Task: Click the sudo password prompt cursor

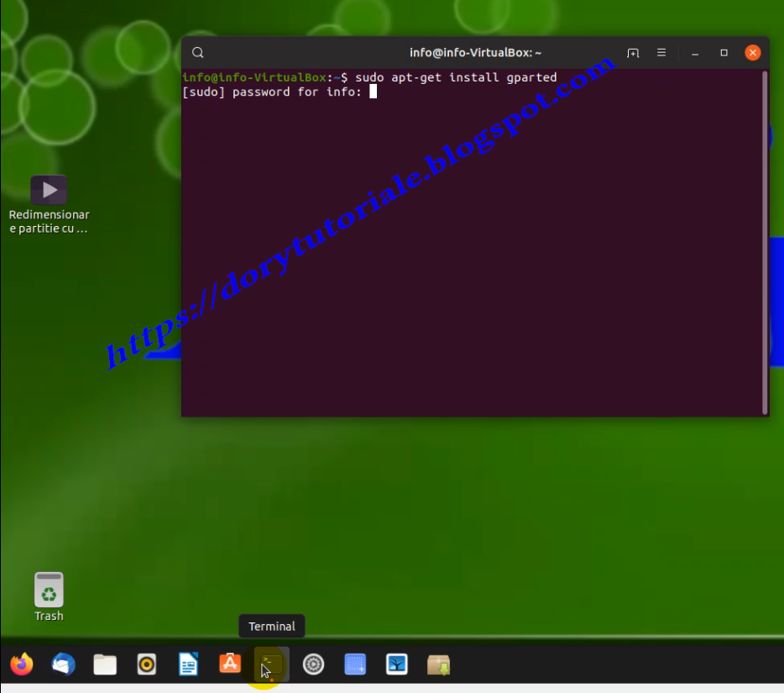Action: 373,92
